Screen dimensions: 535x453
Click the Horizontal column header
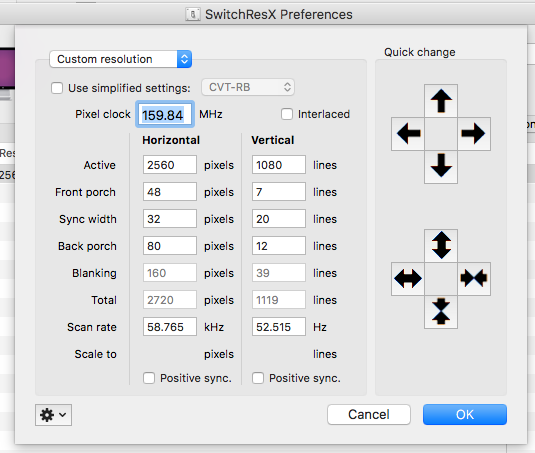pyautogui.click(x=171, y=140)
